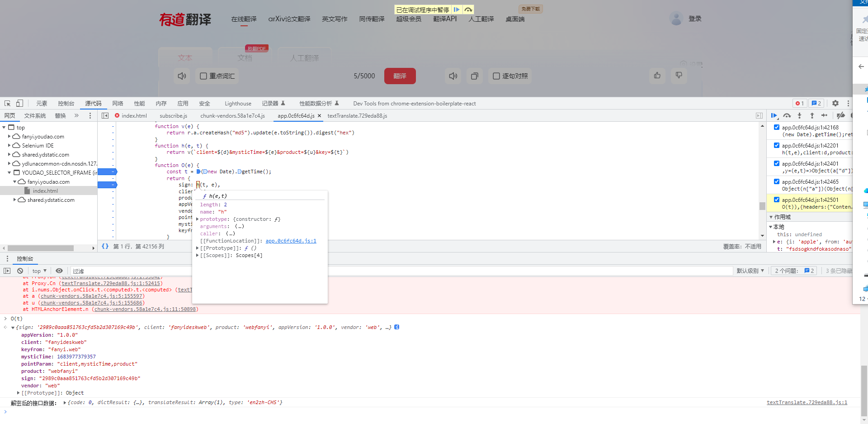Image resolution: width=868 pixels, height=424 pixels.
Task: Open the error count badge showing 1
Action: [x=800, y=104]
